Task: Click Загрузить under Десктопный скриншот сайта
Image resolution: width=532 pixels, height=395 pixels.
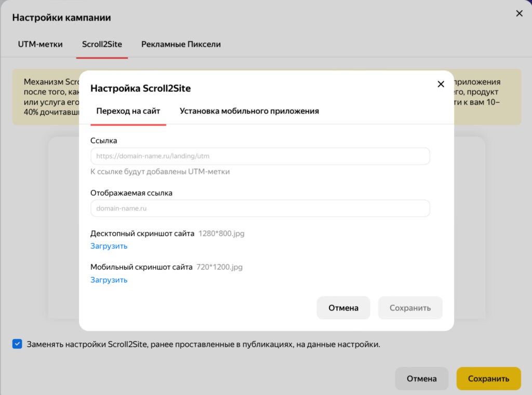Action: (x=109, y=246)
